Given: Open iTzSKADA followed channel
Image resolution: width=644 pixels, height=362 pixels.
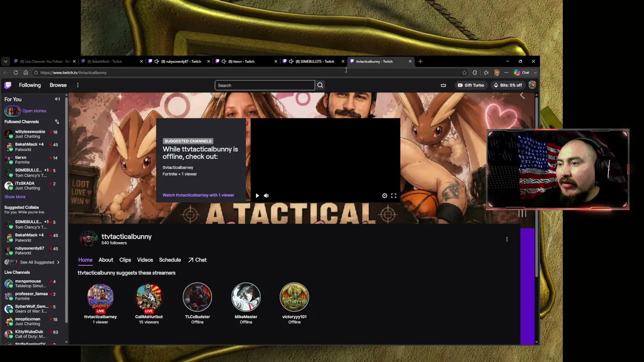Looking at the screenshot, I should [33, 186].
